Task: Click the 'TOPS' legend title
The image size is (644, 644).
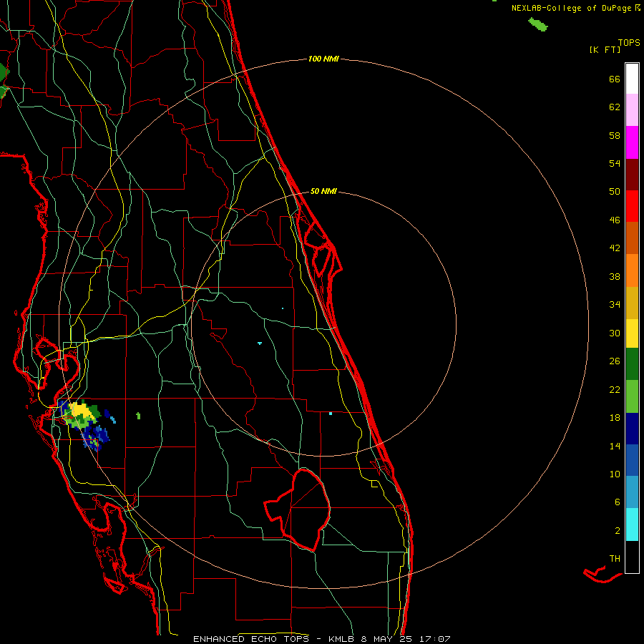Action: (x=629, y=42)
